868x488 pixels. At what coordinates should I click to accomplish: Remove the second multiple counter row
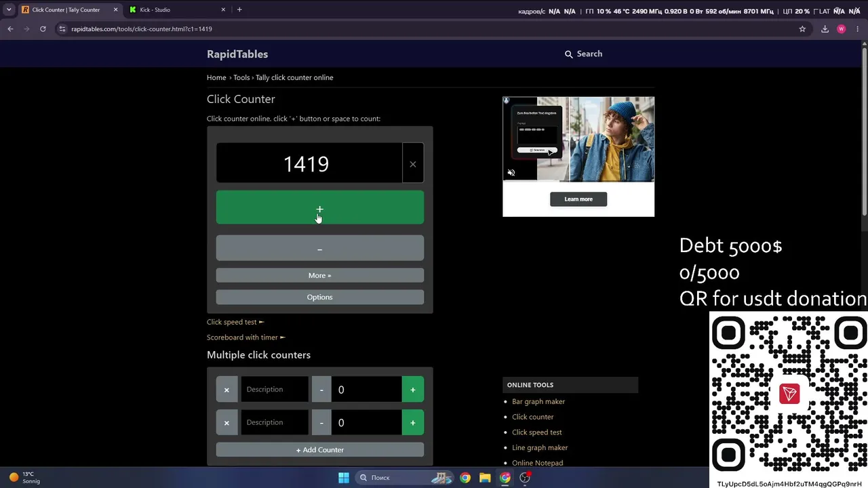(226, 423)
